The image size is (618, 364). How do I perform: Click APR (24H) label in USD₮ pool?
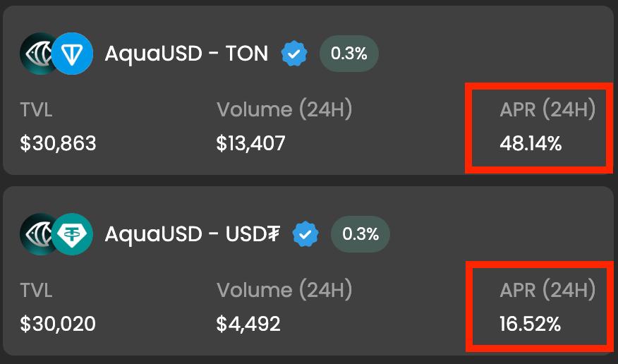point(547,290)
